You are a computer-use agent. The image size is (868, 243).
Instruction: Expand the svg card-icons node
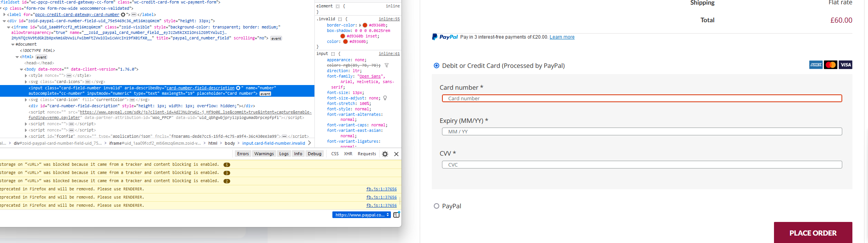(x=26, y=82)
